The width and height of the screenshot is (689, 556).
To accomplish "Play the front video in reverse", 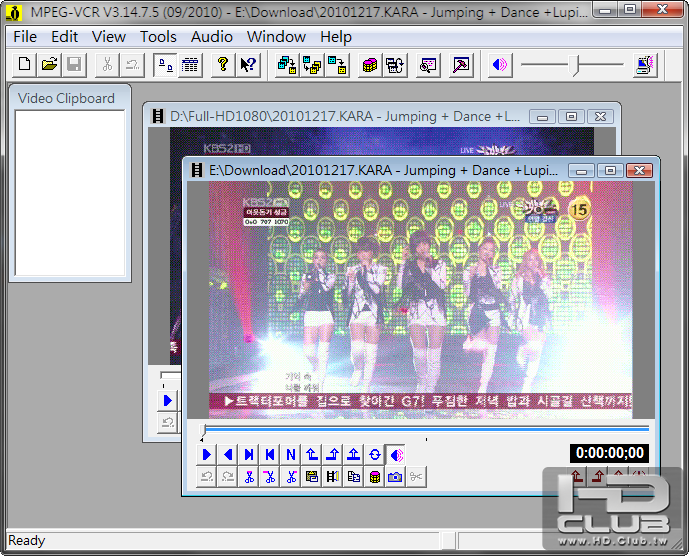I will click(x=228, y=454).
